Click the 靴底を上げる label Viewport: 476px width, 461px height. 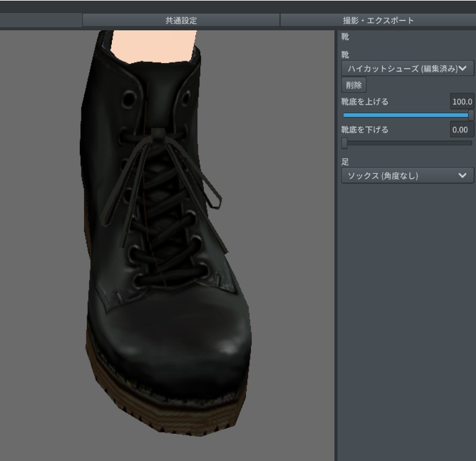tap(365, 102)
